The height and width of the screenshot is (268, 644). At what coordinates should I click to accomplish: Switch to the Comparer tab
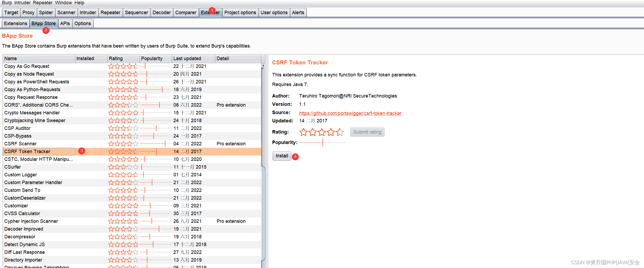[186, 13]
